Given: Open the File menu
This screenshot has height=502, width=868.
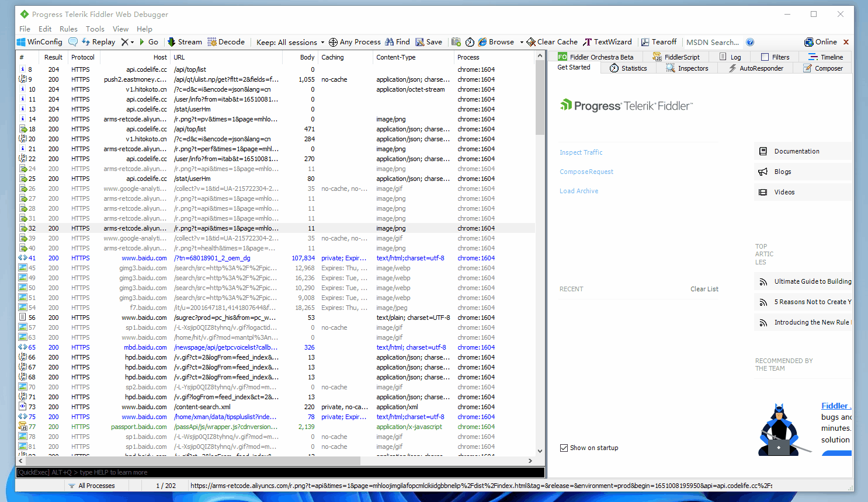Looking at the screenshot, I should [25, 29].
